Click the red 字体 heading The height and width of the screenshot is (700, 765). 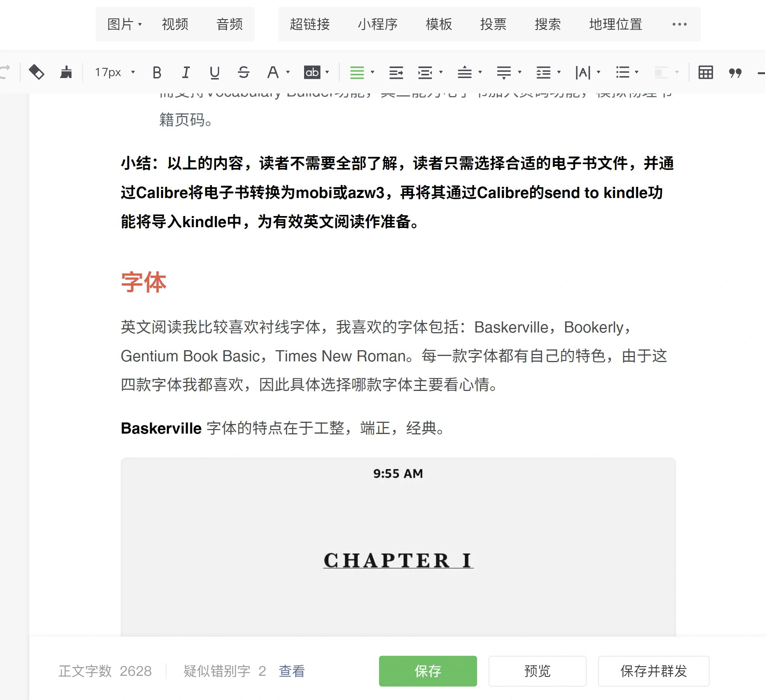coord(143,282)
